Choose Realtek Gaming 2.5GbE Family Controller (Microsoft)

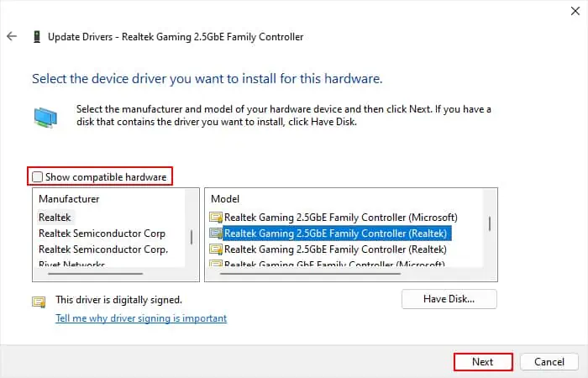click(x=340, y=217)
